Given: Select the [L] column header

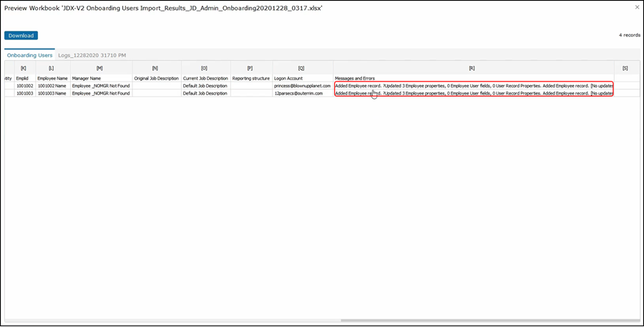Looking at the screenshot, I should point(52,67).
